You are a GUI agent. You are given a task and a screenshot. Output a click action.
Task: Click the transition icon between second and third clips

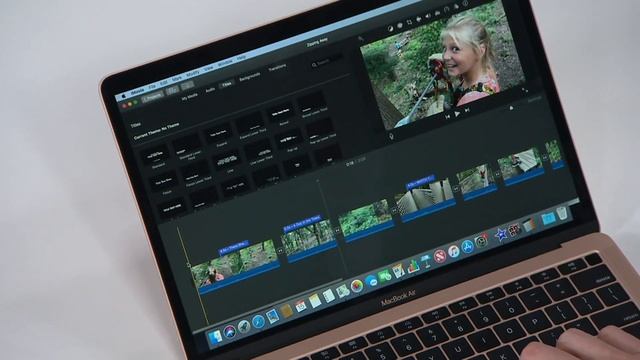[338, 230]
